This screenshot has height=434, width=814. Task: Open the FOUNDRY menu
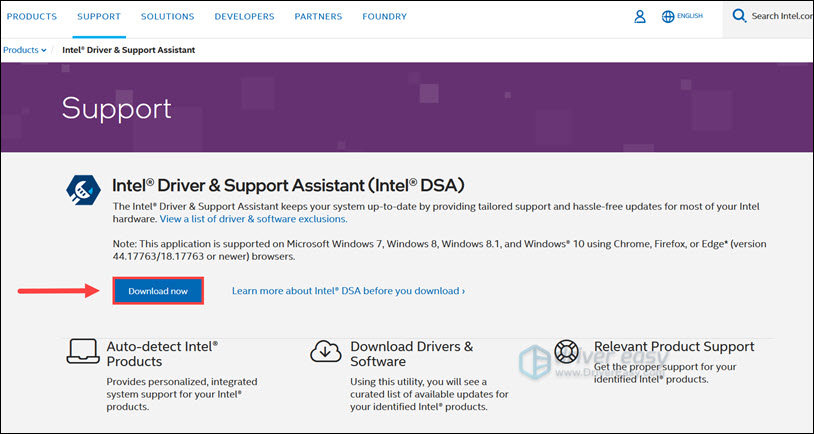(x=386, y=17)
